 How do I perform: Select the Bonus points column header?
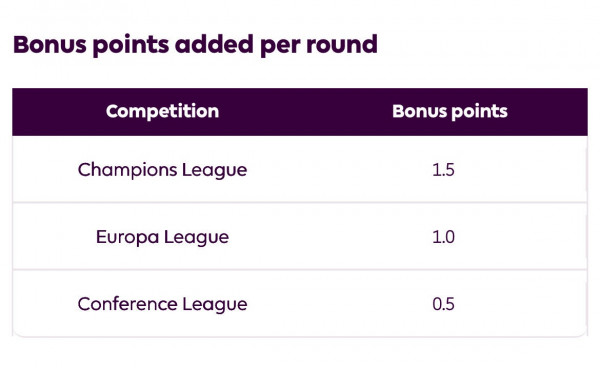450,111
